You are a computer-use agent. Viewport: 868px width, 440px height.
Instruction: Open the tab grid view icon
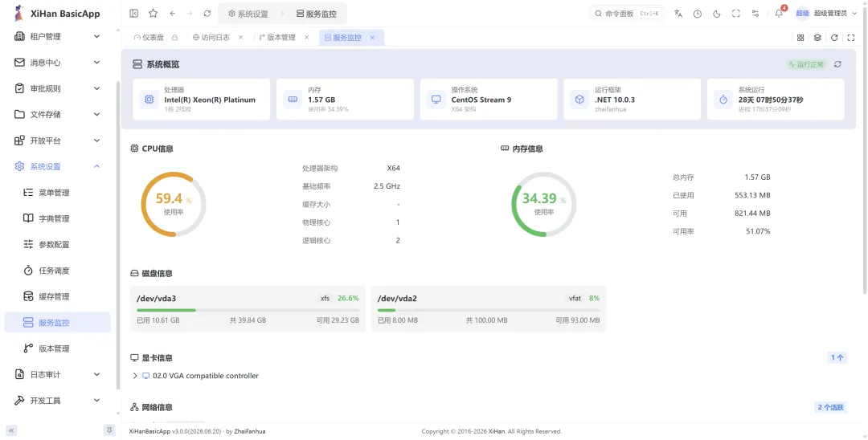(800, 38)
